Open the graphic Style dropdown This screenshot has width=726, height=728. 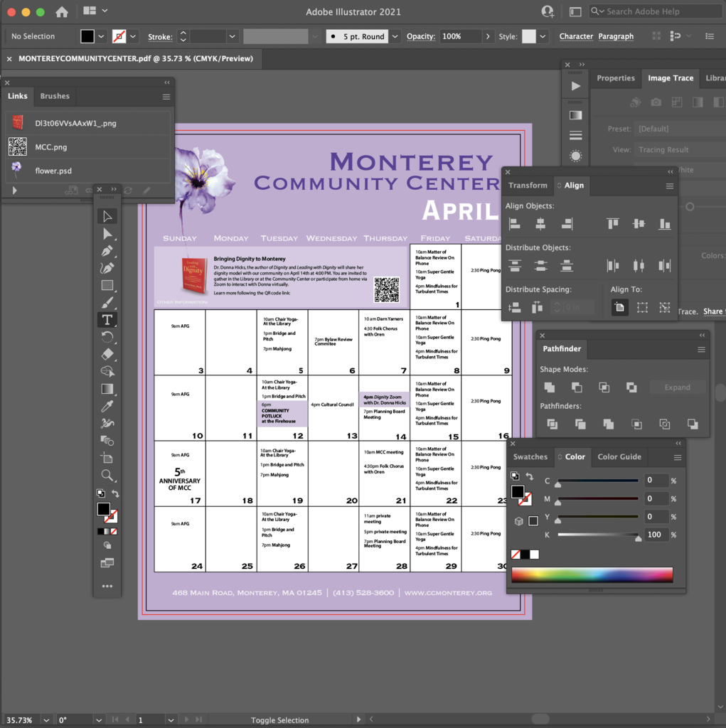(x=543, y=36)
